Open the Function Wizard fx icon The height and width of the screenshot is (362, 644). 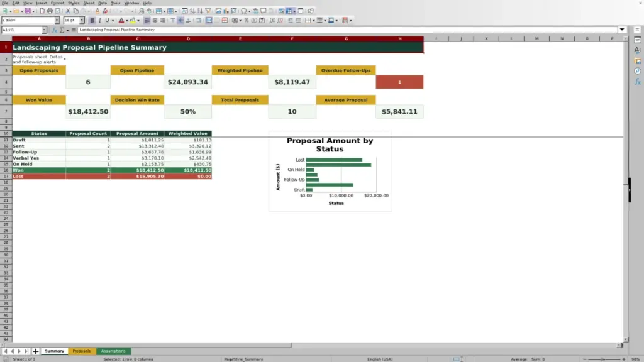(54, 30)
